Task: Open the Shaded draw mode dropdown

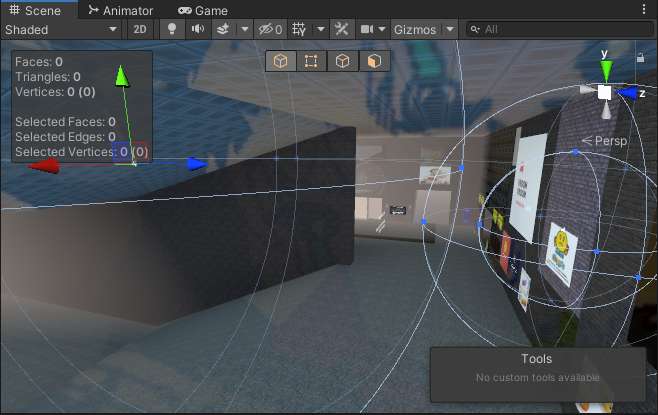Action: click(x=62, y=30)
